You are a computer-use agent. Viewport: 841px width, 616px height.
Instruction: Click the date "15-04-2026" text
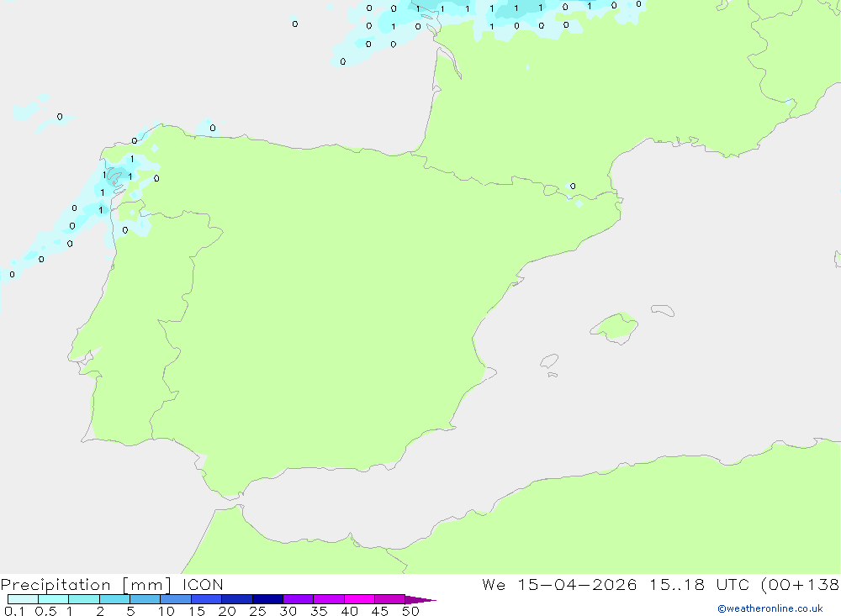point(577,584)
